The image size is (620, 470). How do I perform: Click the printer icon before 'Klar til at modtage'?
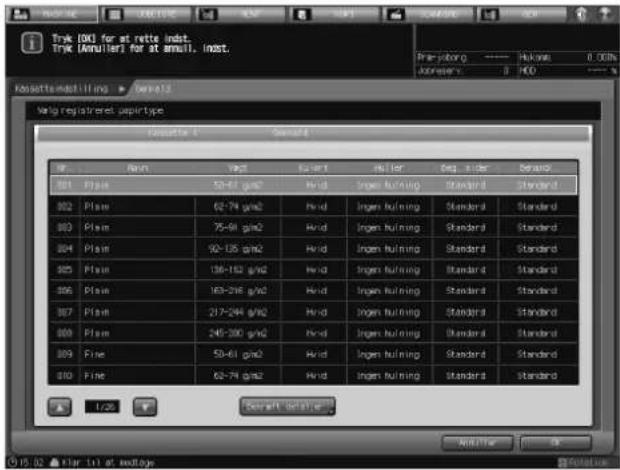55,462
